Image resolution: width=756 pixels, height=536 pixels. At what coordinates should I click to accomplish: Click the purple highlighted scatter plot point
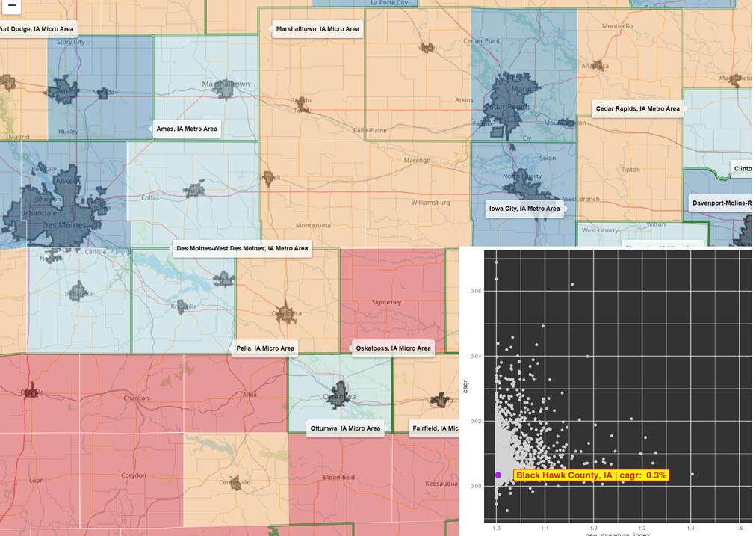(498, 475)
